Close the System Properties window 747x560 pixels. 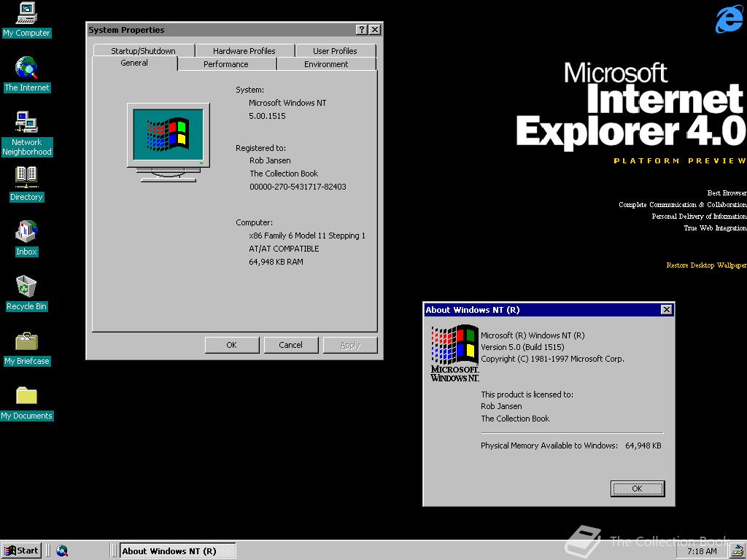[x=375, y=29]
